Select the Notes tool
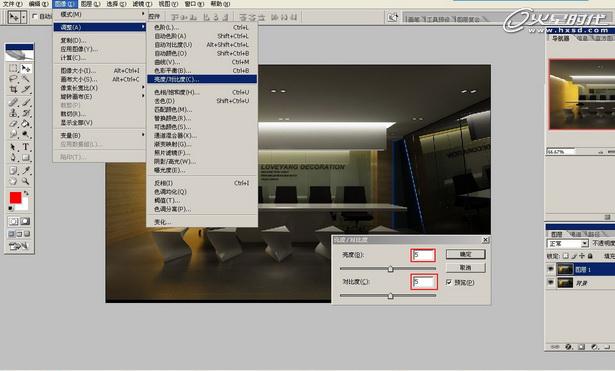The image size is (615, 371). 13,171
